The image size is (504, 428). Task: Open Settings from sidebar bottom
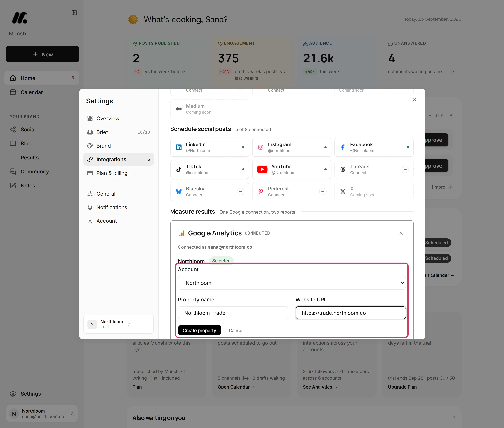[42, 394]
